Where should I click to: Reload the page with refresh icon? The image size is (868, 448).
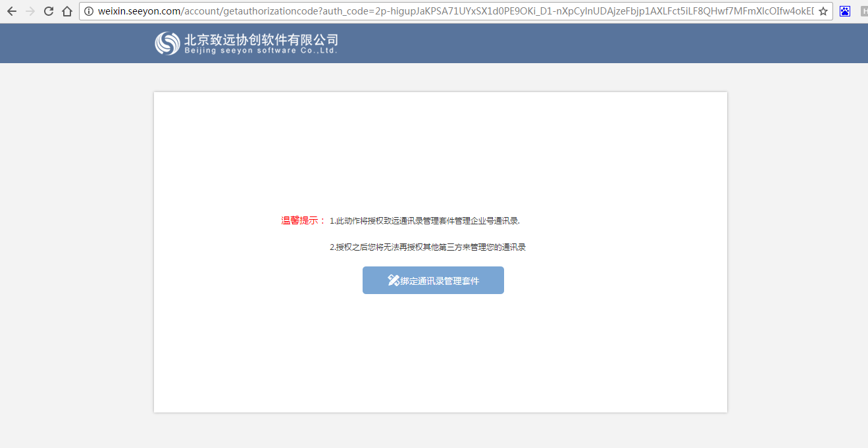click(48, 11)
